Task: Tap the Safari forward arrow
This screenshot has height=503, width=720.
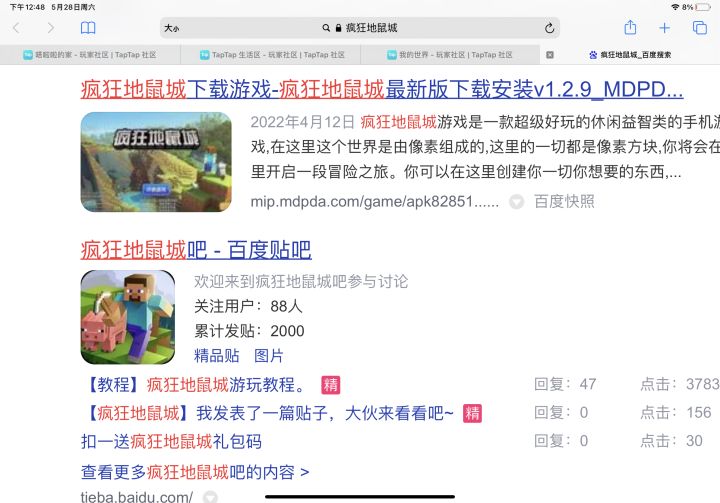Action: click(51, 28)
